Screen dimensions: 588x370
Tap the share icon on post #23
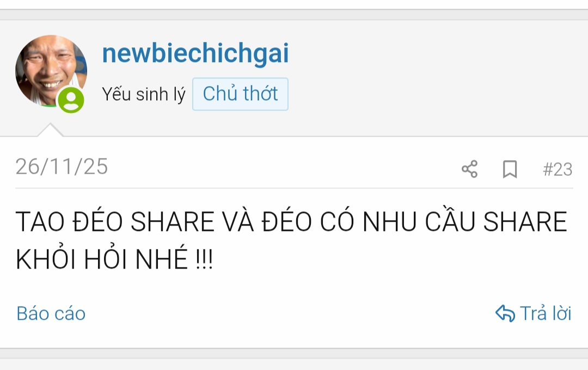pos(469,169)
